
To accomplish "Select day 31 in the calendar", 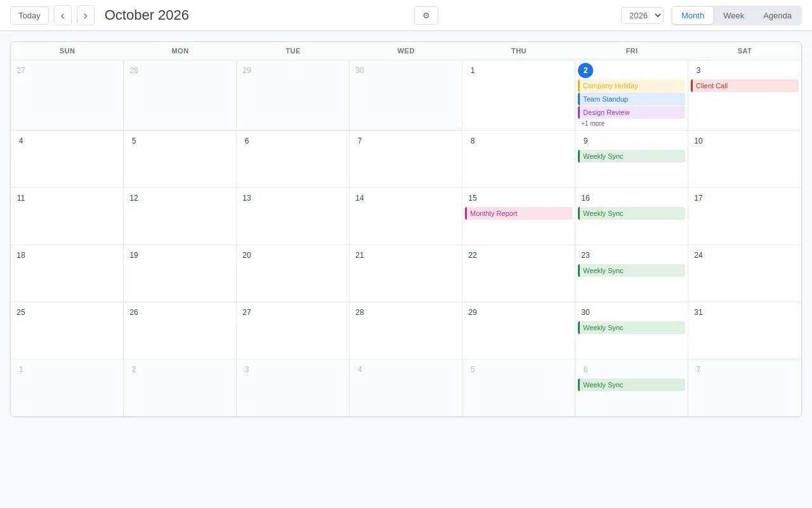I will (x=745, y=330).
